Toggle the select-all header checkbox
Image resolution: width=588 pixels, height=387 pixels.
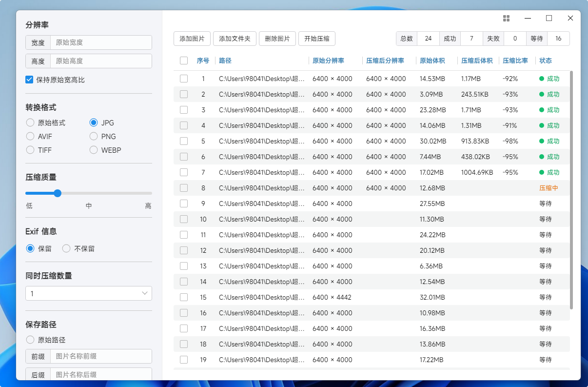(x=184, y=61)
